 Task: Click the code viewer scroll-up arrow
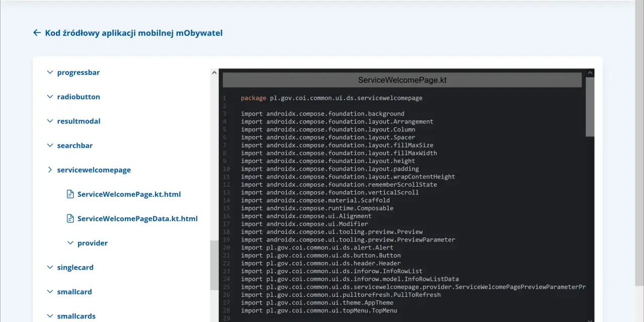[590, 73]
